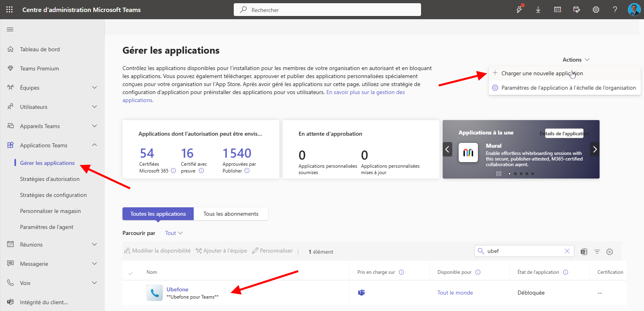Select the second carousel dot

(515, 174)
